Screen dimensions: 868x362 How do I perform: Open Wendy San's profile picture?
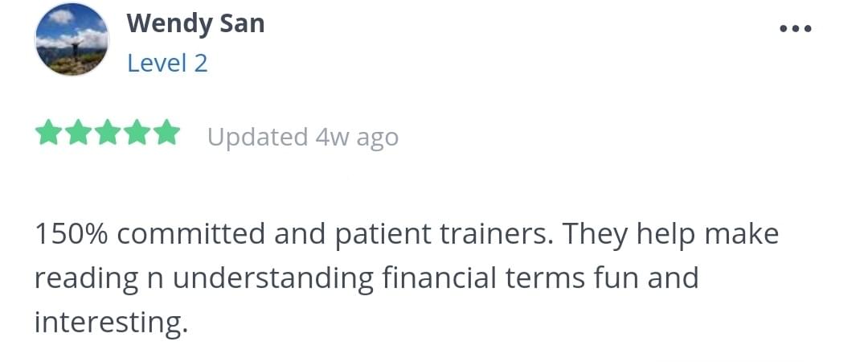point(72,39)
